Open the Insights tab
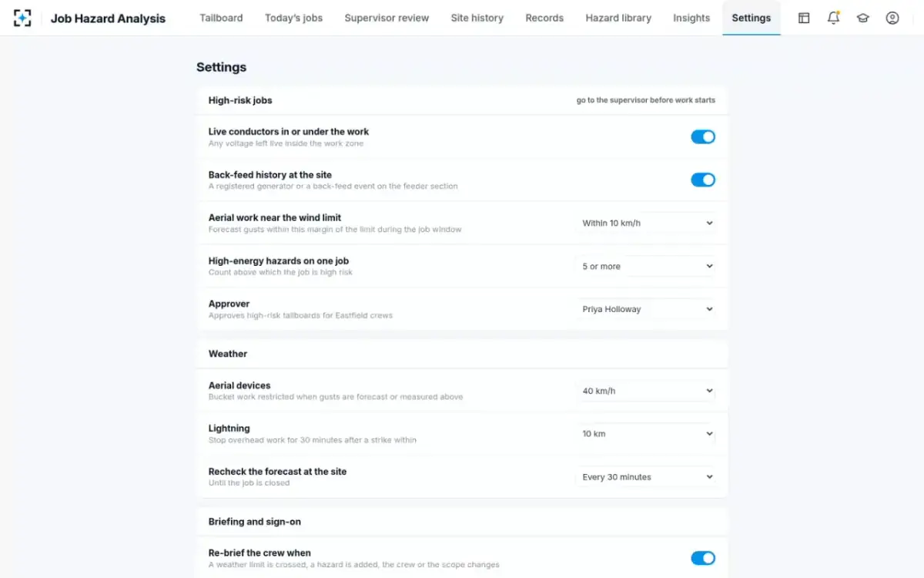 691,18
